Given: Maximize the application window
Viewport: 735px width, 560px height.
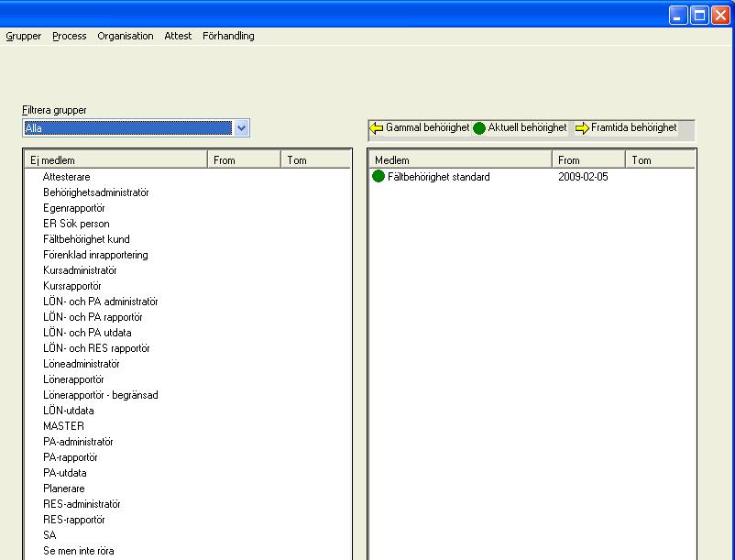Looking at the screenshot, I should pyautogui.click(x=699, y=15).
